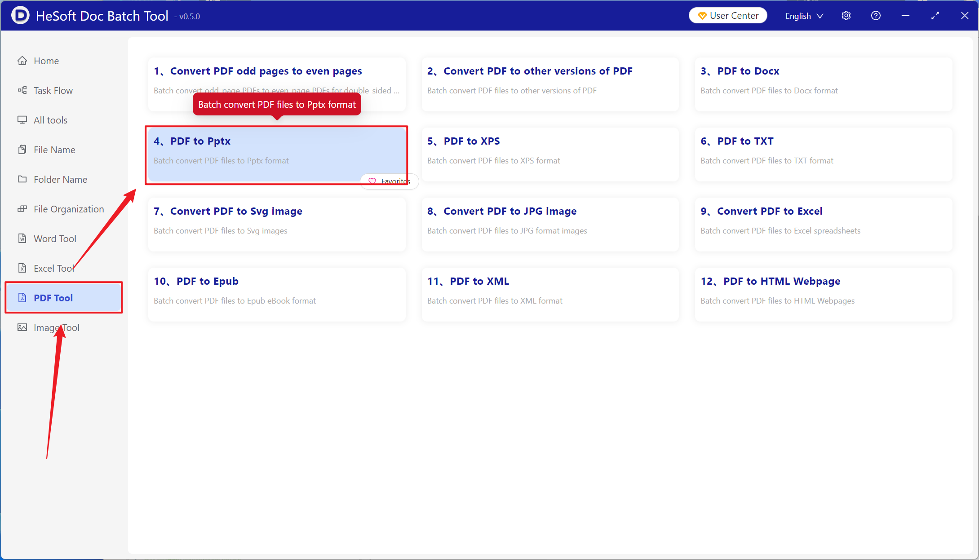Open Convert PDF to Svg image
Viewport: 979px width, 560px height.
[x=277, y=224]
